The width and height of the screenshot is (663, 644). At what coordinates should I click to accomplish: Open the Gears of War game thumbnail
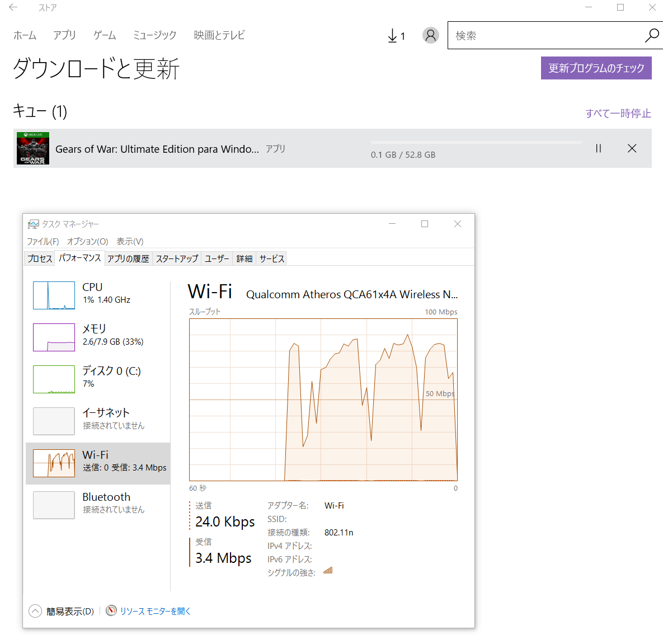tap(33, 148)
